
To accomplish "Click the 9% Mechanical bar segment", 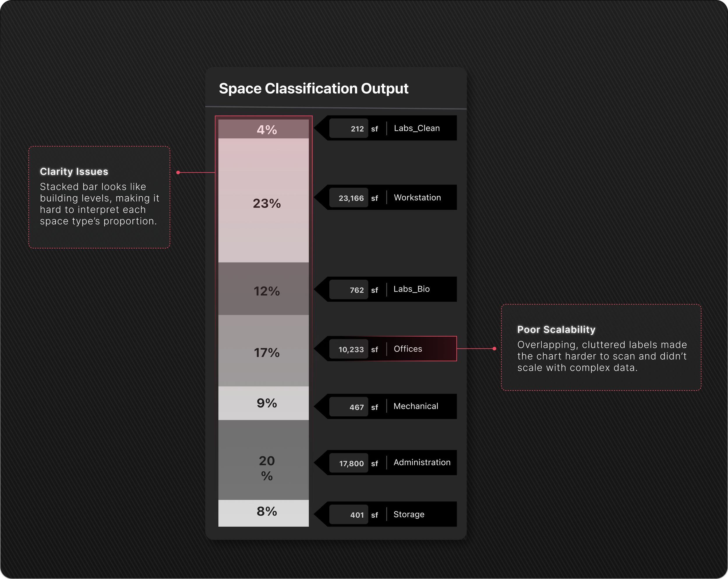I will (263, 403).
